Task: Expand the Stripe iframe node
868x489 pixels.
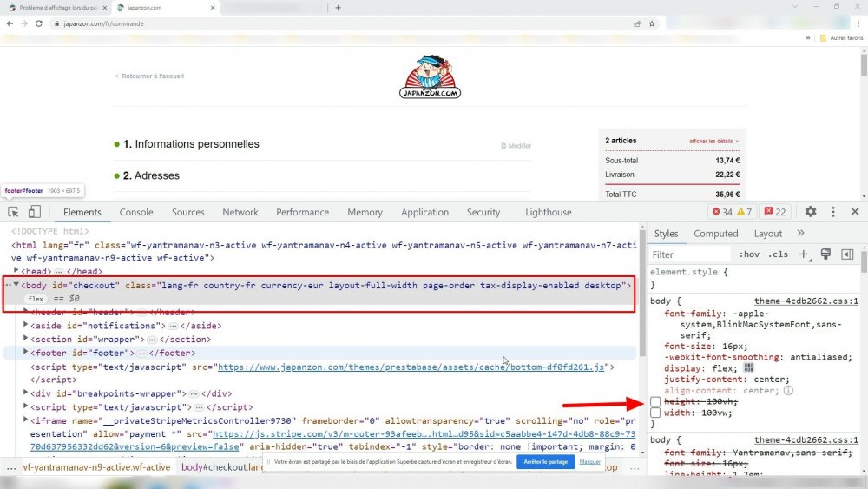Action: coord(25,420)
